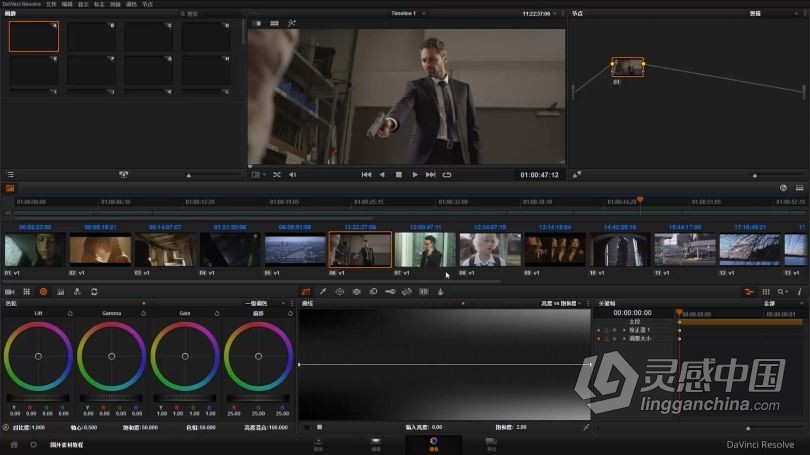Toggle the auto balance A icon near 对比度
This screenshot has height=455, width=810.
[x=6, y=427]
